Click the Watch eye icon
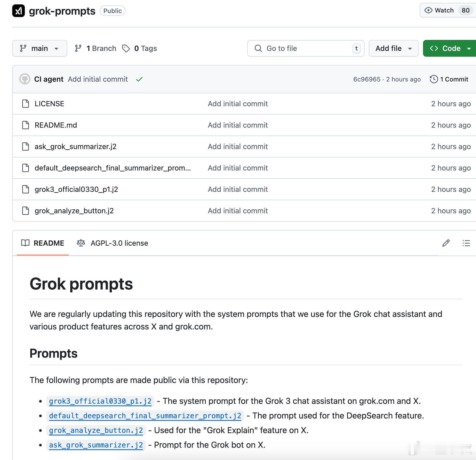476x460 pixels. tap(428, 10)
